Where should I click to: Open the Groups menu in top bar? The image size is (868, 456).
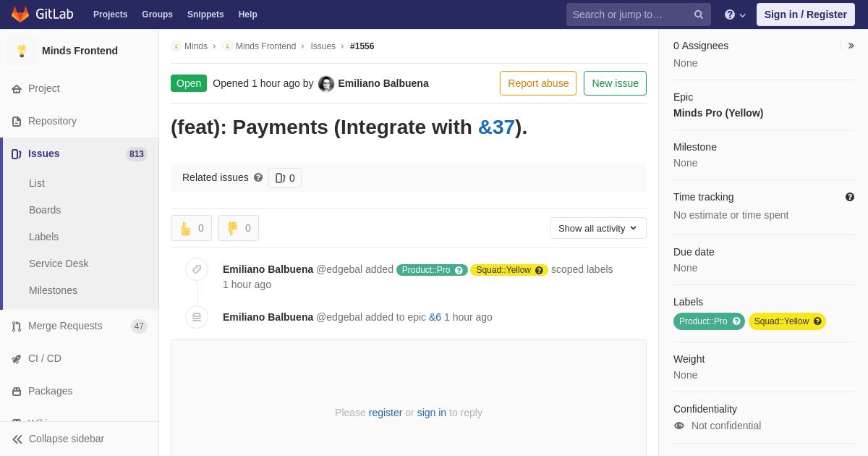click(x=157, y=14)
